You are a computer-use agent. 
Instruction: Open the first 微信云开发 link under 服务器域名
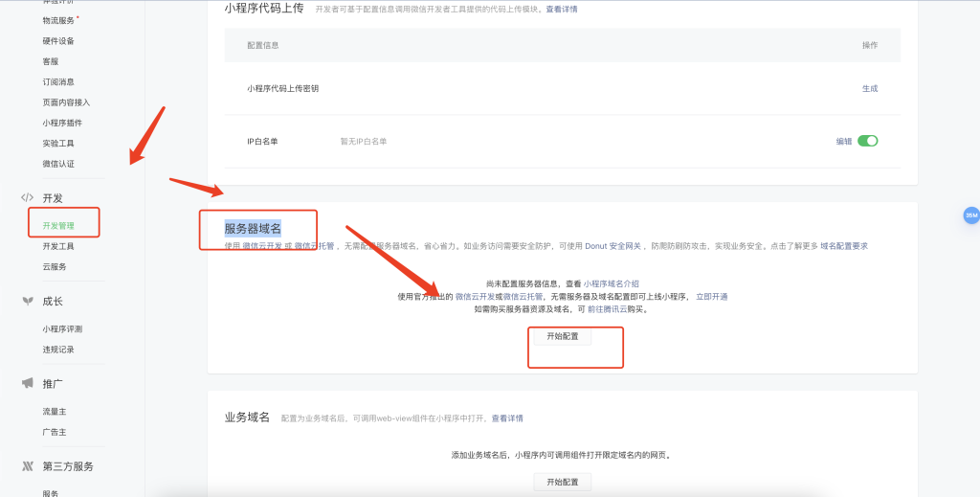pyautogui.click(x=262, y=246)
